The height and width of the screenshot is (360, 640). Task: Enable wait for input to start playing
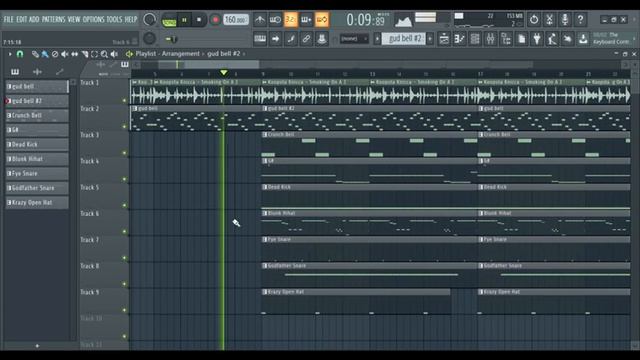point(275,20)
